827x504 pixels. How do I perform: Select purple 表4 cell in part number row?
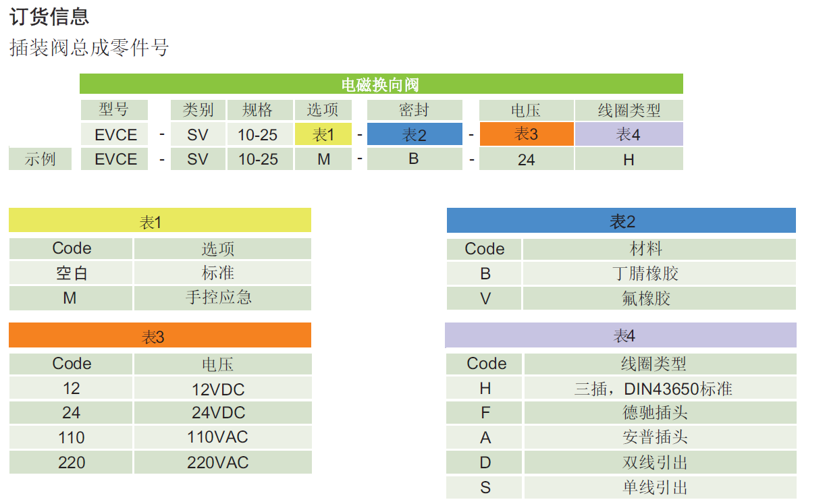coord(629,134)
